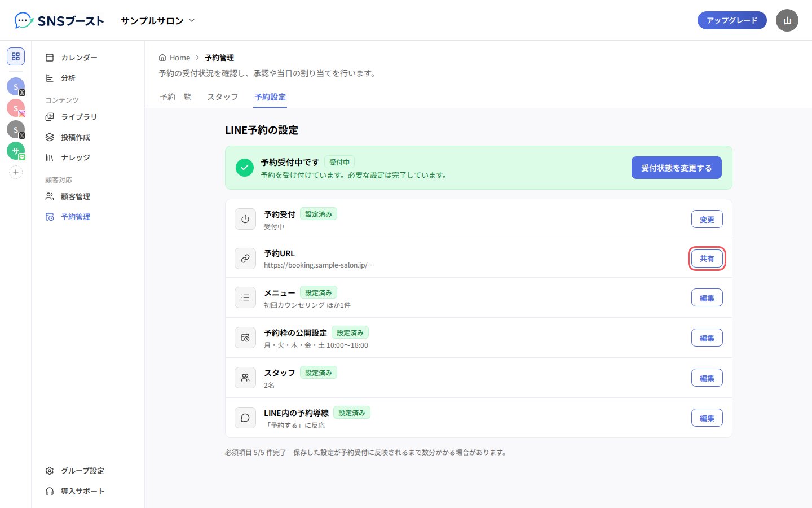Go to 顧客管理 in the sidebar
The height and width of the screenshot is (508, 812).
pyautogui.click(x=88, y=196)
